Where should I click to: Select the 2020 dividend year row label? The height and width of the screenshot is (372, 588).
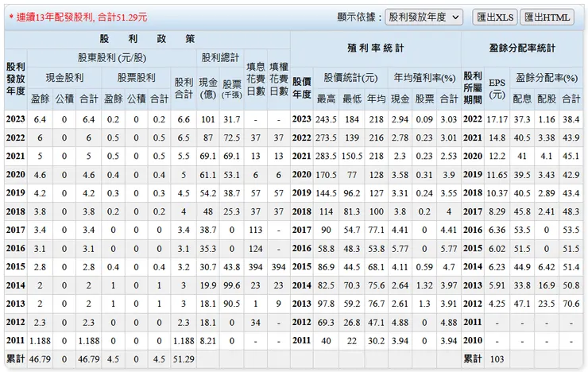click(x=15, y=174)
